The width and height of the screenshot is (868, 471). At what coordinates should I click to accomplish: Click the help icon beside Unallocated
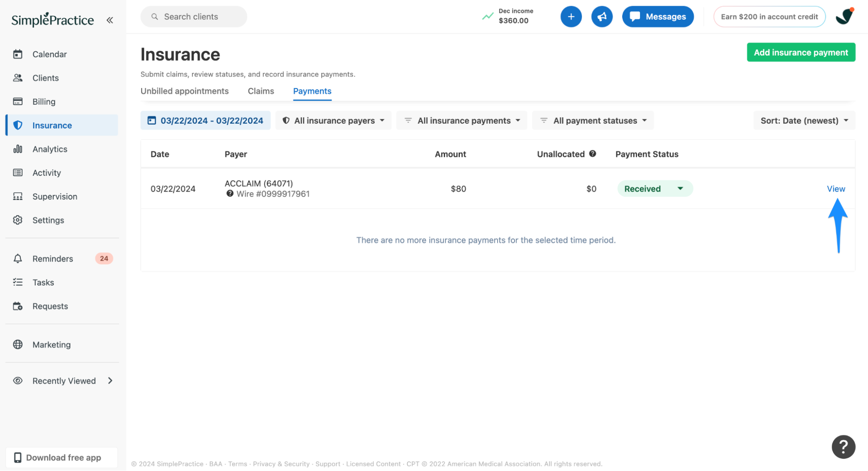pyautogui.click(x=593, y=154)
